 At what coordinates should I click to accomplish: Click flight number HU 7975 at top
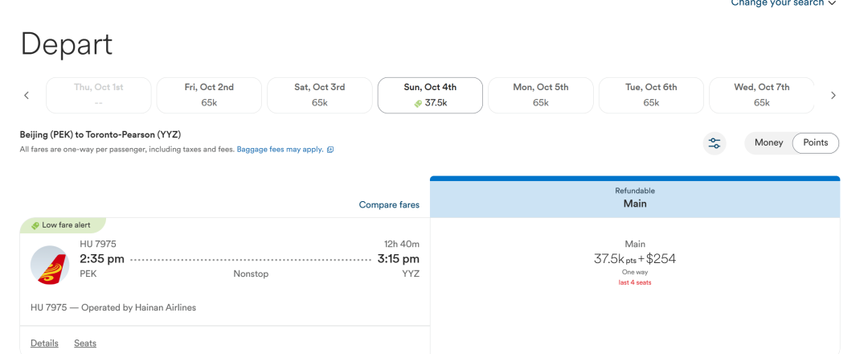pyautogui.click(x=98, y=244)
